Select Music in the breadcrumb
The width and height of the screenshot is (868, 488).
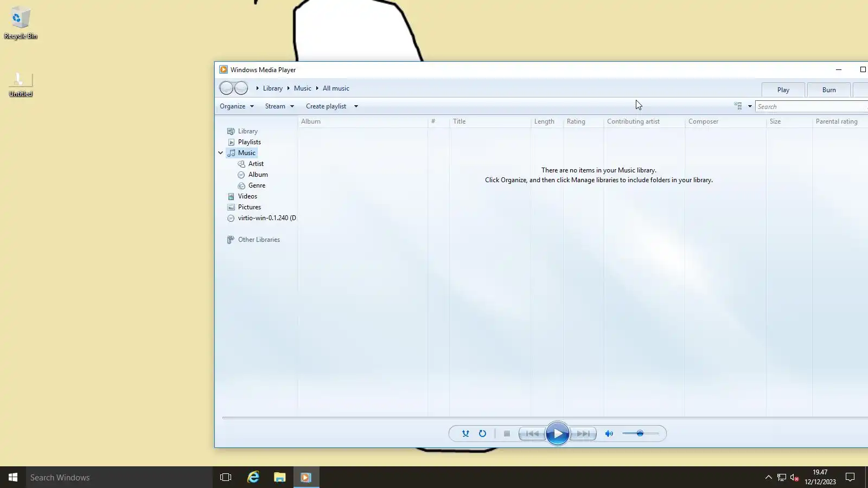(303, 88)
